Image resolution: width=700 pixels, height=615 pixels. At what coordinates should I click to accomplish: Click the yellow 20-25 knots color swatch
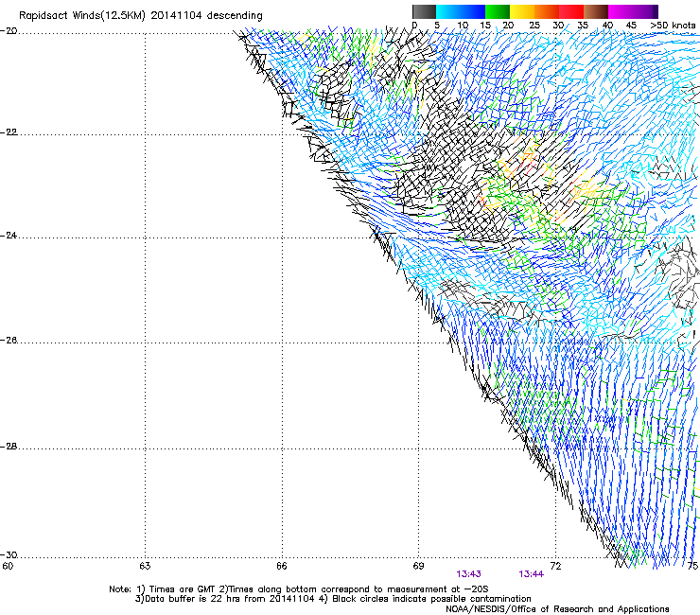(x=522, y=11)
